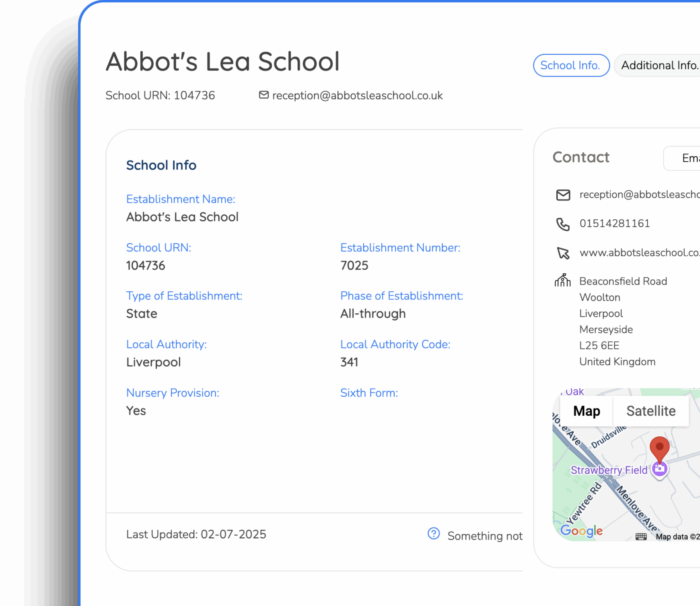Click the Strawberry Field camera marker
The width and height of the screenshot is (700, 606).
point(660,469)
